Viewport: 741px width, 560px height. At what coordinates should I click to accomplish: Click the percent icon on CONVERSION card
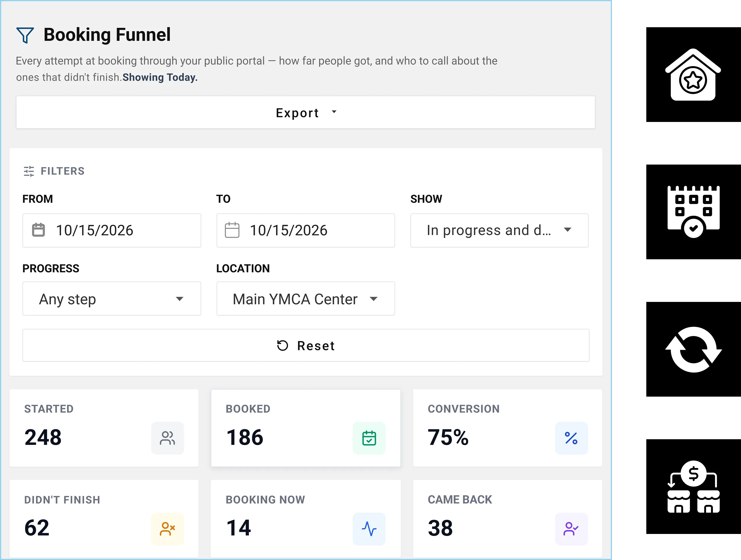point(571,438)
